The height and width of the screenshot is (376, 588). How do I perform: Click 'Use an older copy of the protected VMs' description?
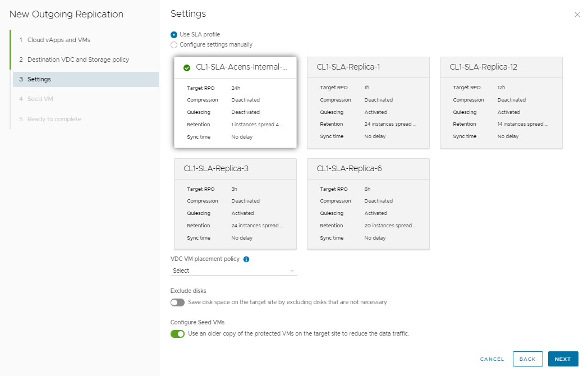298,333
